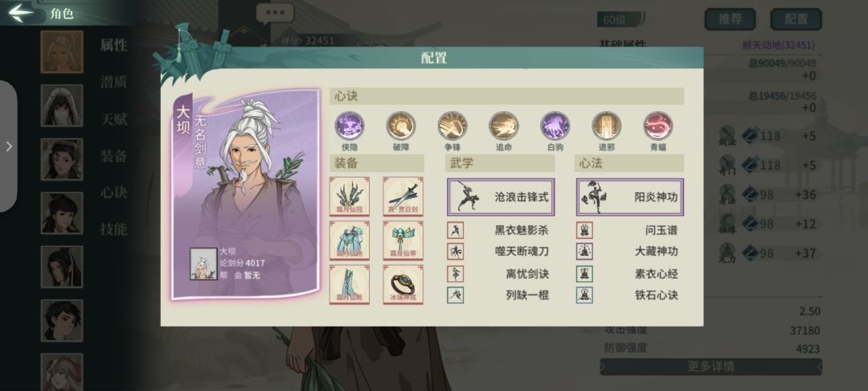This screenshot has height=391, width=868.
Task: Open the 真·贯日剑 sword equipment slot
Action: [403, 196]
